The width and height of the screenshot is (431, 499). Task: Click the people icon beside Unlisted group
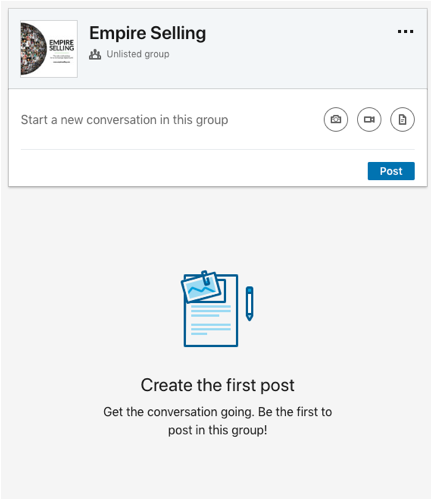[x=95, y=54]
